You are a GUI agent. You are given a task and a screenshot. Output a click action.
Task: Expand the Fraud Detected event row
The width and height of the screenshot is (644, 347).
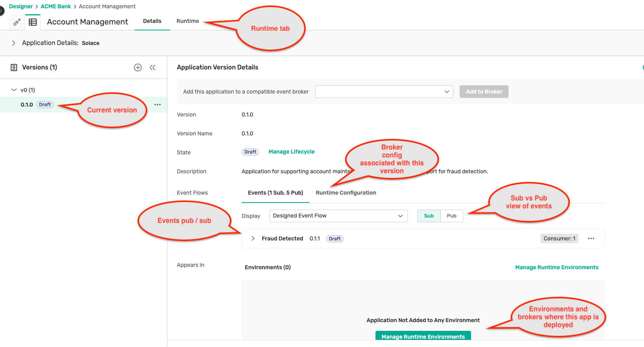coord(253,238)
